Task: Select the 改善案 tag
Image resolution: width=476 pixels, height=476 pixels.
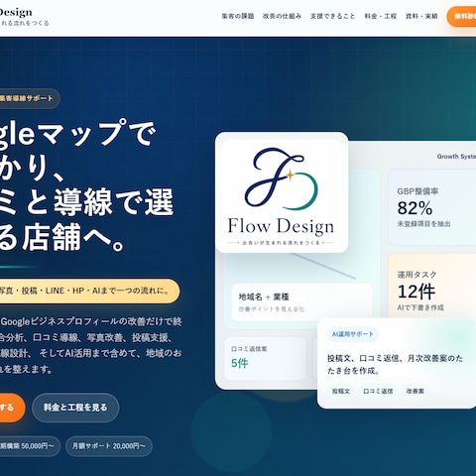Action: click(416, 391)
